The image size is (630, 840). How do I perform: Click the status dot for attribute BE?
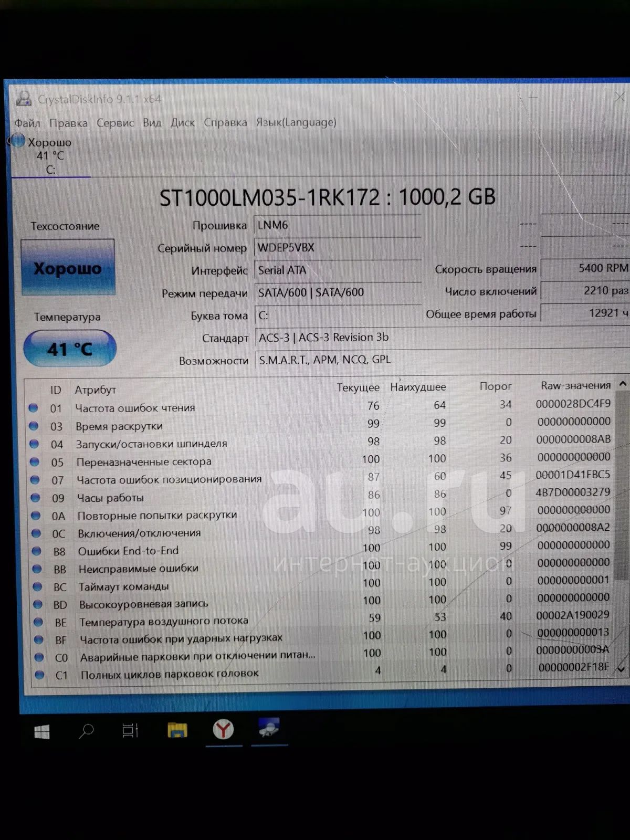point(38,622)
